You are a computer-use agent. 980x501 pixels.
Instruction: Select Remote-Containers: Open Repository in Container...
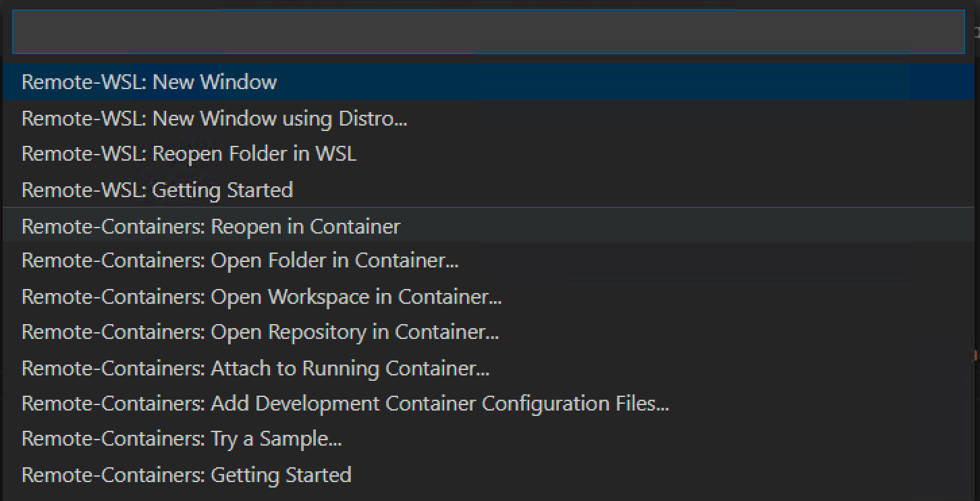(x=489, y=332)
